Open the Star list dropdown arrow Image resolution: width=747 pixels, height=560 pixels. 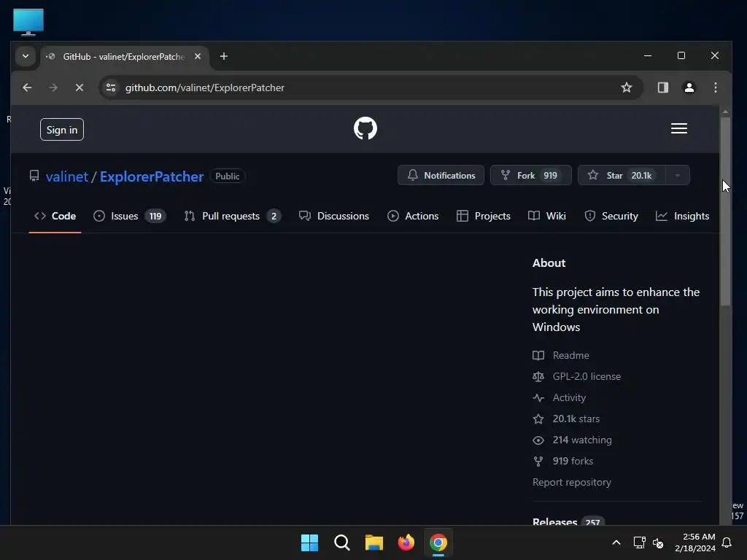click(x=678, y=175)
